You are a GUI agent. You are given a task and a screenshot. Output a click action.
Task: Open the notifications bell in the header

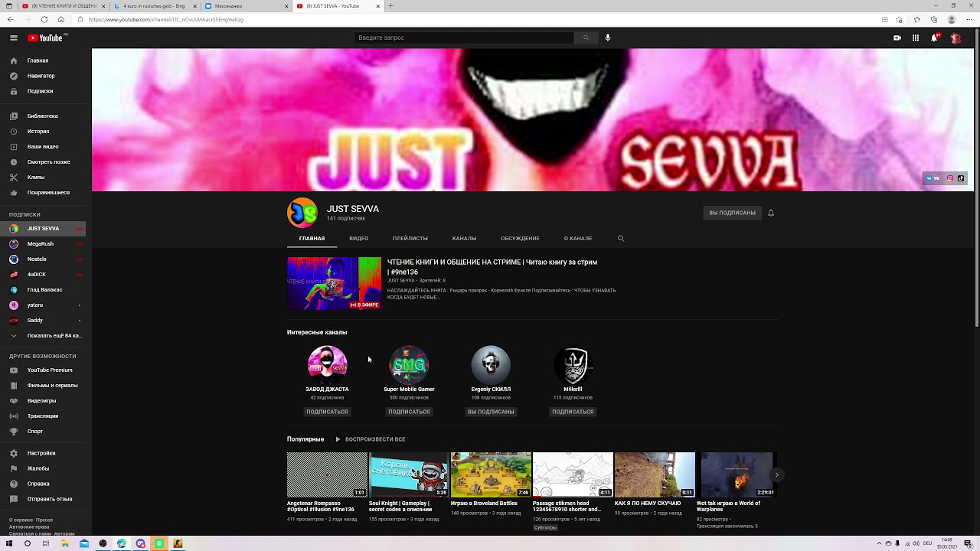(935, 37)
